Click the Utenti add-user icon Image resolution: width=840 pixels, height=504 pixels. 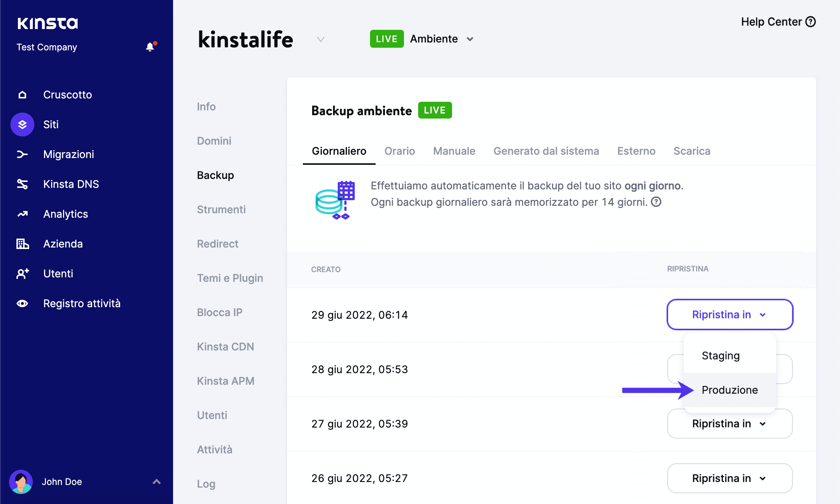tap(22, 274)
